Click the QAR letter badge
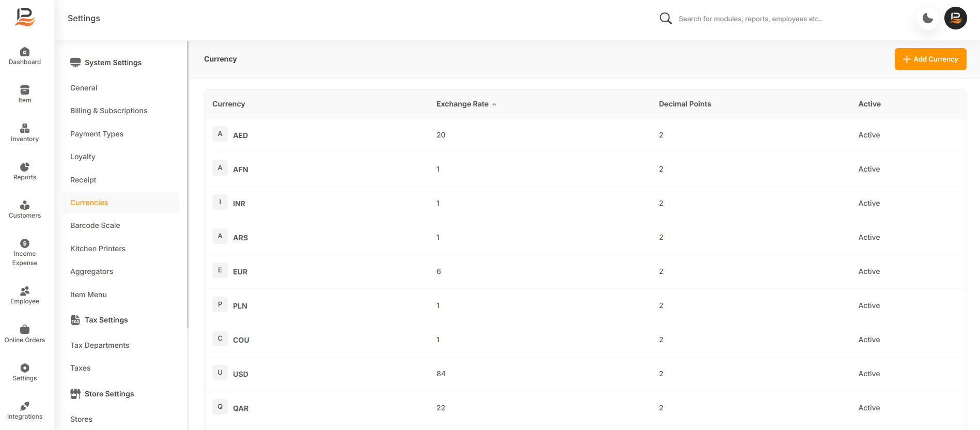This screenshot has width=980, height=430. 220,407
